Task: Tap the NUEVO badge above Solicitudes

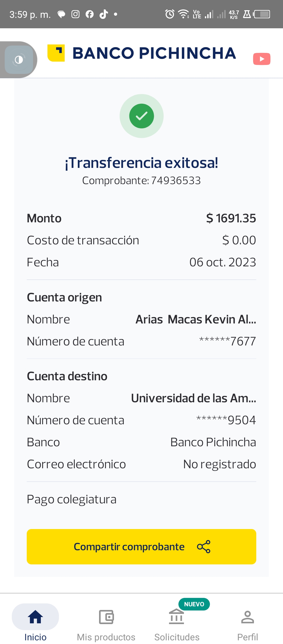Action: coord(194,604)
